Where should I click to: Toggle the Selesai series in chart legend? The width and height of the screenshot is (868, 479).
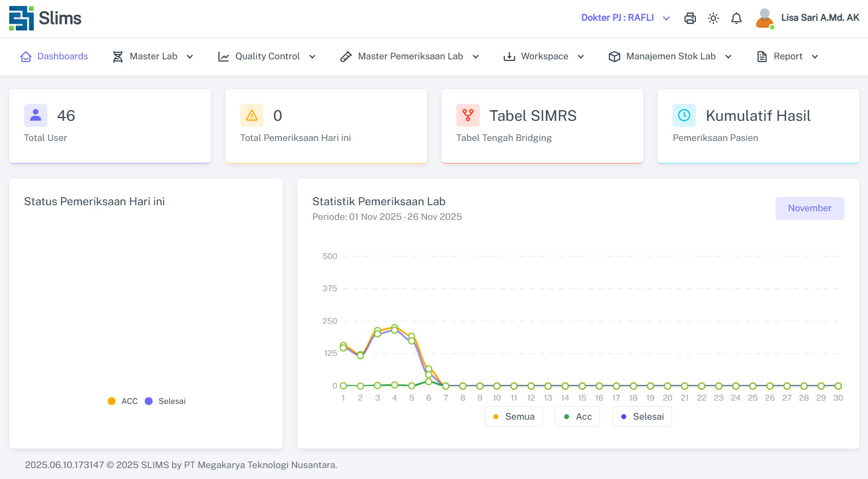(x=641, y=416)
